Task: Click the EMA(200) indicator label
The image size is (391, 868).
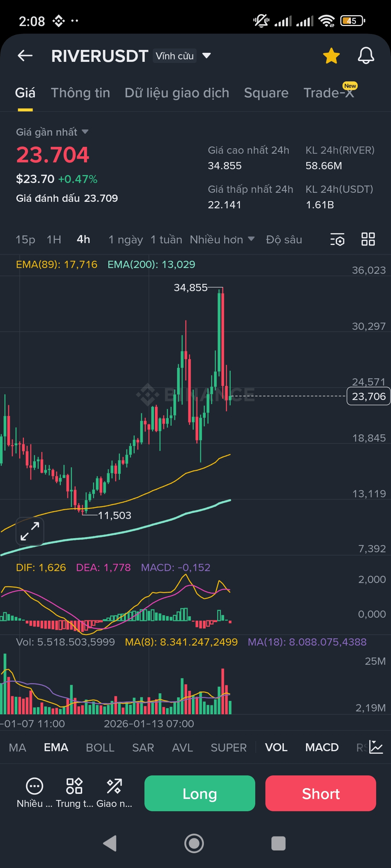Action: [x=151, y=264]
